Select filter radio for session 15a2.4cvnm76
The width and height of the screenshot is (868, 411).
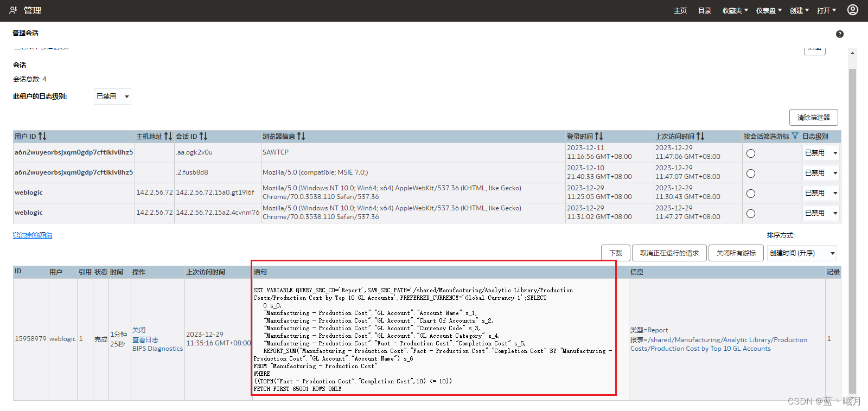tap(751, 214)
